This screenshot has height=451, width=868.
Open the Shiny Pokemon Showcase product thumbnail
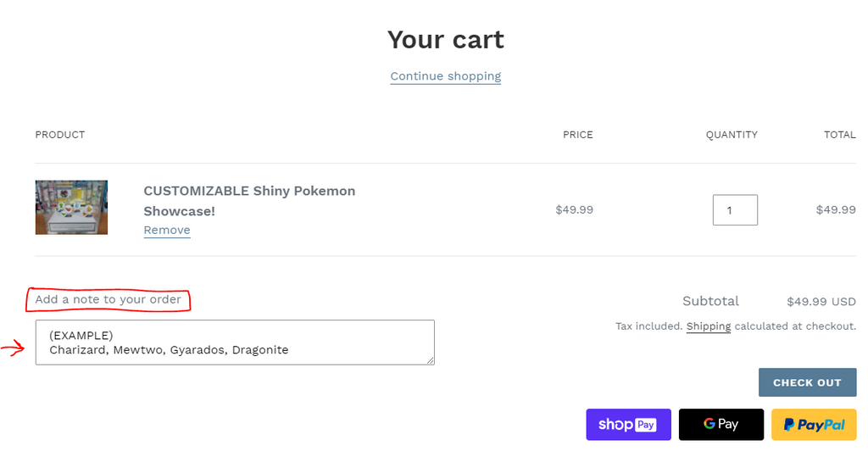[71, 207]
